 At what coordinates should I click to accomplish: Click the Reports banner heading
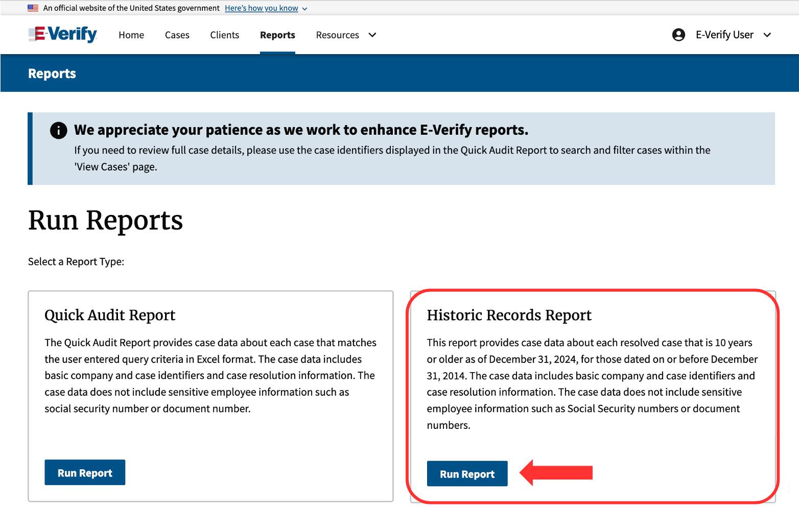click(52, 74)
